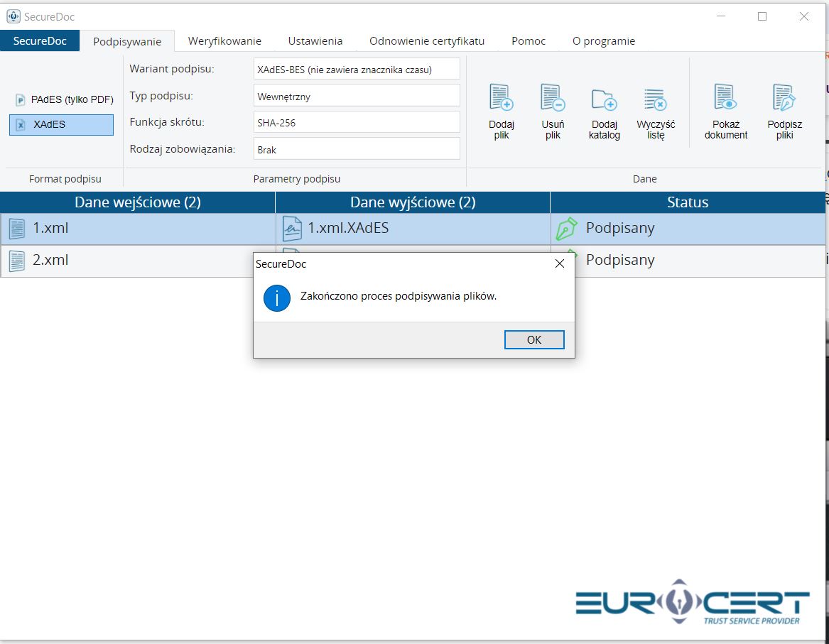Click the Dodaj katalog folder icon
Image resolution: width=829 pixels, height=644 pixels.
(605, 99)
